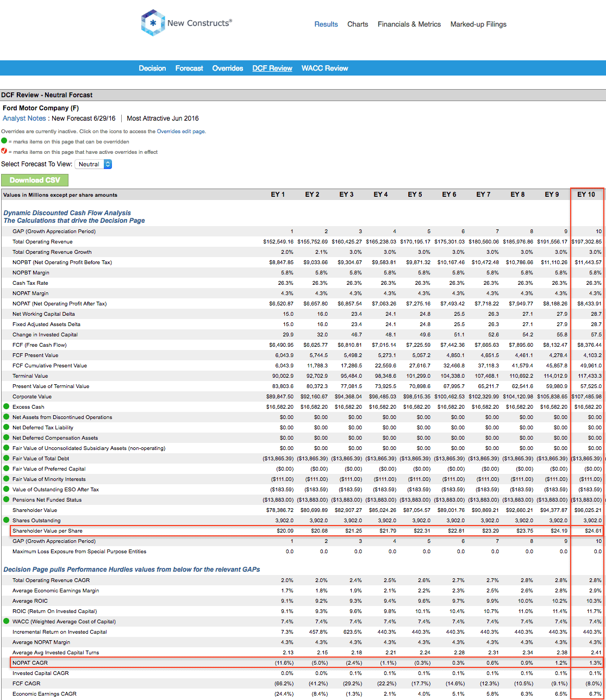Viewport: 606px width, 700px height.
Task: Click override dot for Fair Value of Total Debt
Action: point(6,458)
